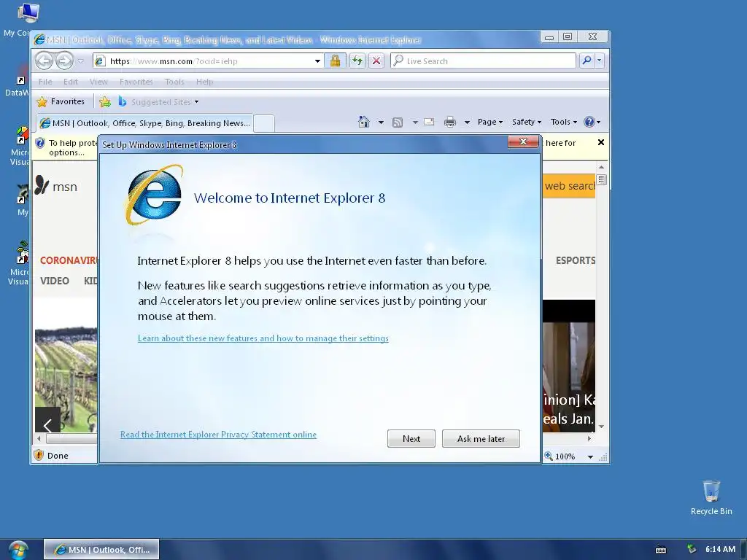
Task: Open the Favorites menu in menu bar
Action: (x=136, y=82)
